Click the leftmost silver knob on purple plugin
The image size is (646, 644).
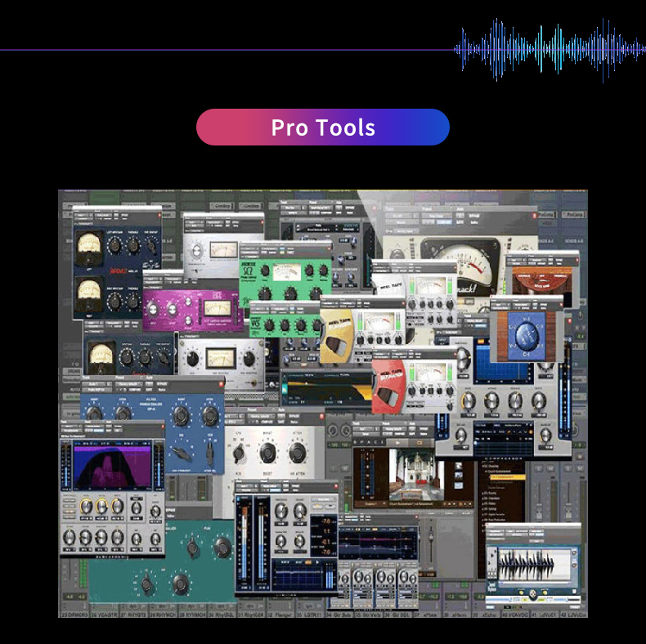point(152,309)
